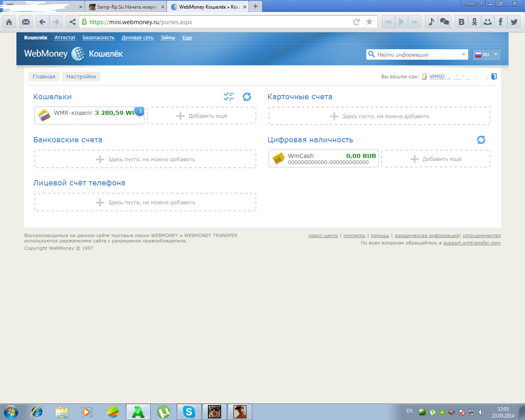Image resolution: width=525 pixels, height=420 pixels.
Task: Open the Moy Mir smiley toolbar icon
Action: pos(488,22)
